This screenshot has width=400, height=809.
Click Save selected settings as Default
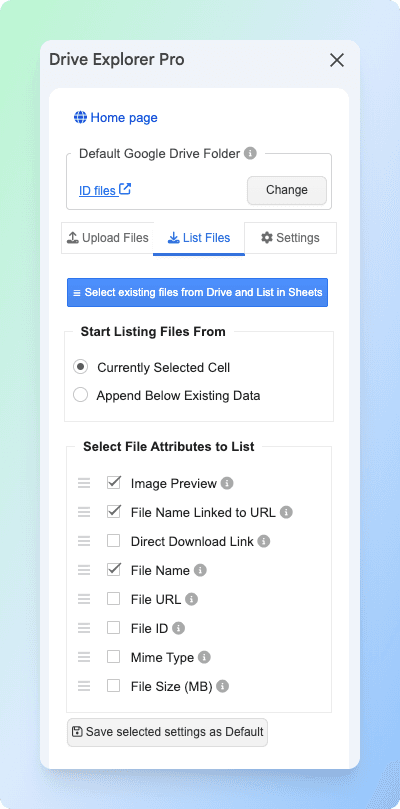[x=167, y=732]
